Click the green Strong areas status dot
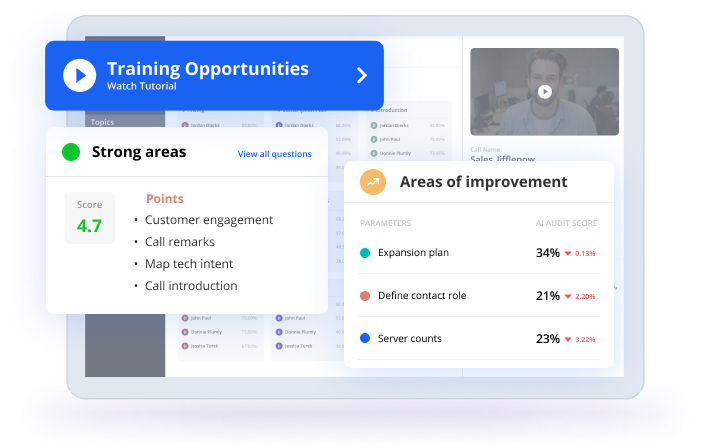The width and height of the screenshot is (706, 448). pyautogui.click(x=71, y=152)
